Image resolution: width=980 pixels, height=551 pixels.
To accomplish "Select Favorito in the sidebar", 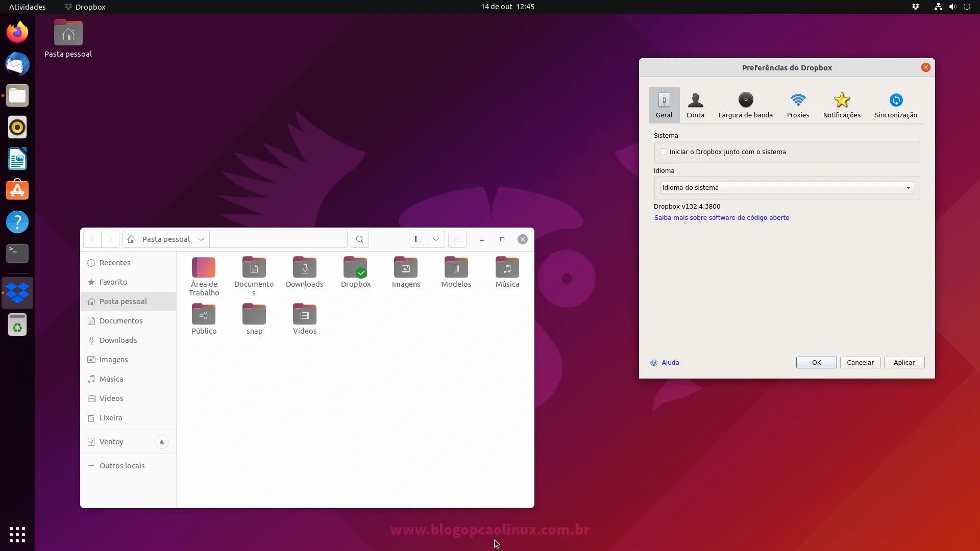I will pos(128,282).
